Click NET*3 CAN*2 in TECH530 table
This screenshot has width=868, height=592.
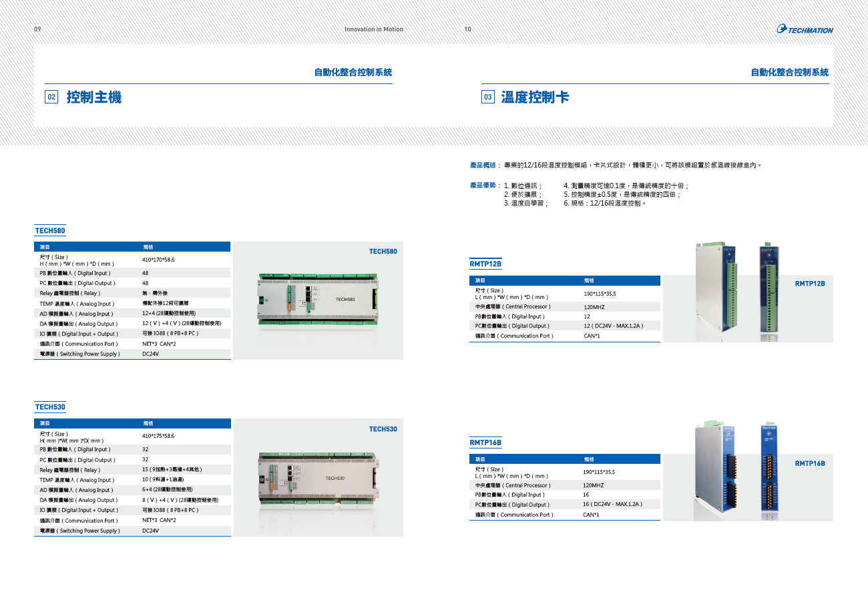(x=159, y=520)
